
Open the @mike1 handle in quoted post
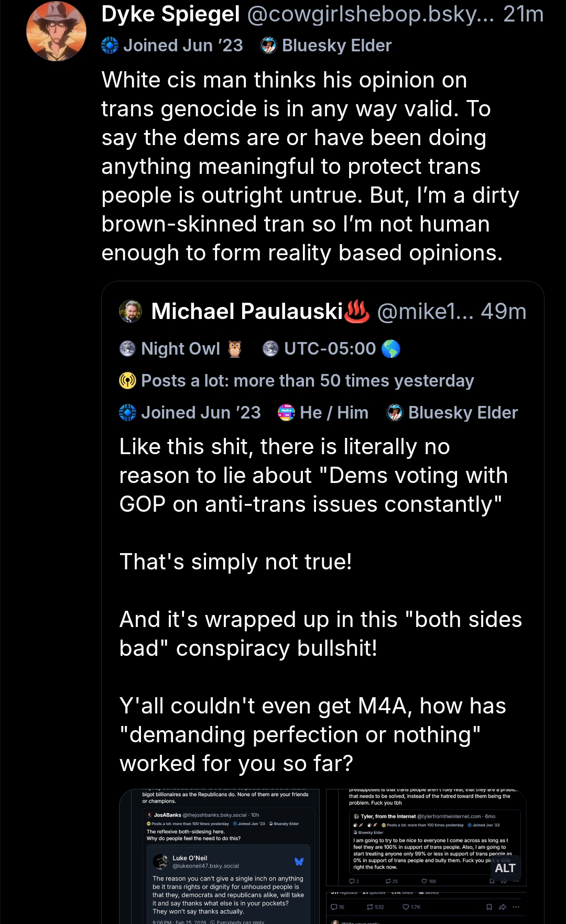pyautogui.click(x=424, y=311)
